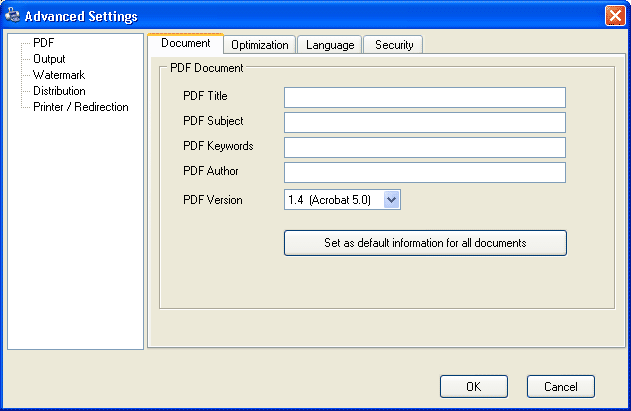Open the Watermark settings category
This screenshot has height=411, width=631.
pyautogui.click(x=59, y=75)
